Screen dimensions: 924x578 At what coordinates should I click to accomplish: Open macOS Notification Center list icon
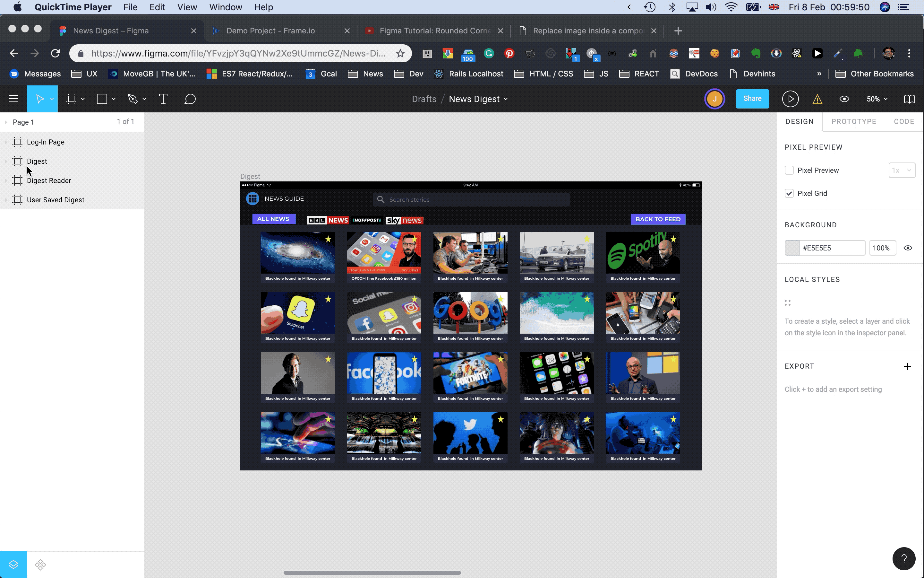point(903,7)
